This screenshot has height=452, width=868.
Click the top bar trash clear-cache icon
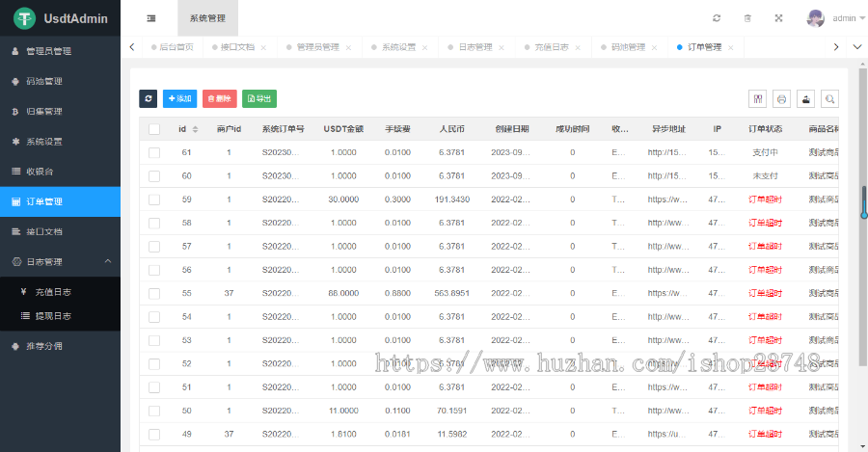point(747,18)
